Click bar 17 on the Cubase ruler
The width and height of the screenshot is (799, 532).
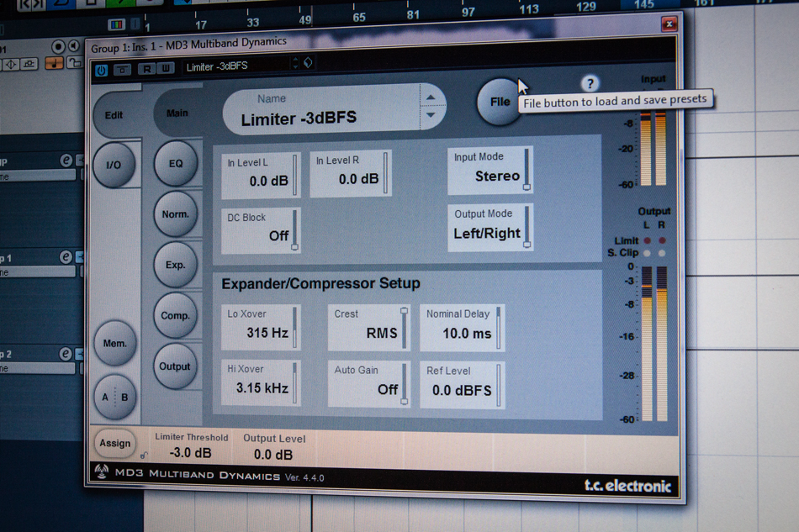click(x=201, y=25)
